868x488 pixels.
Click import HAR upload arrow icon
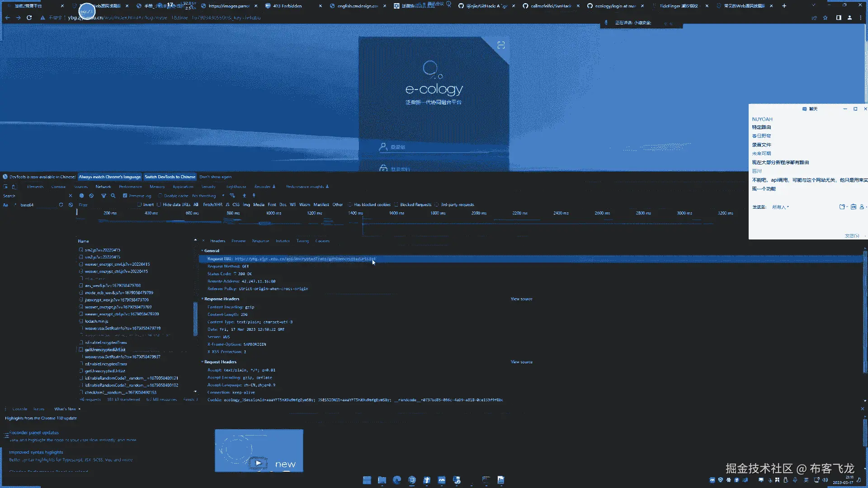244,196
